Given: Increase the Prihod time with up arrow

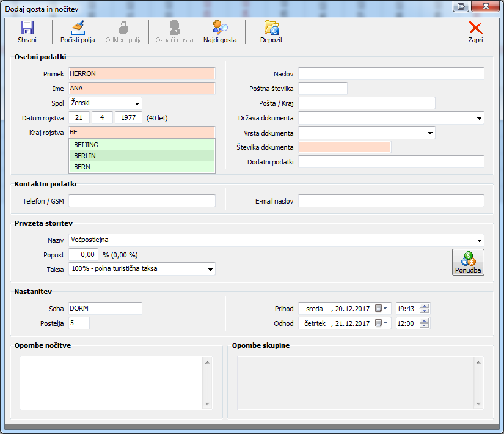Looking at the screenshot, I should 425,306.
